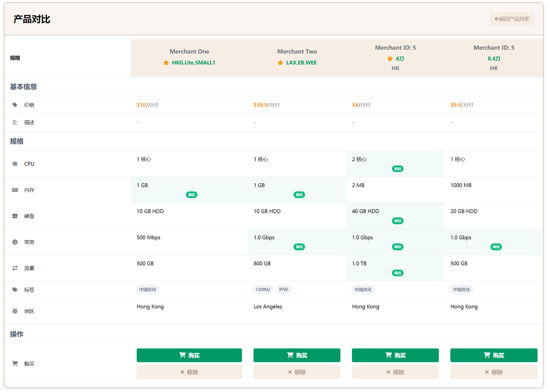Click the 1000 MB memory value
The height and width of the screenshot is (392, 548).
[x=461, y=185]
